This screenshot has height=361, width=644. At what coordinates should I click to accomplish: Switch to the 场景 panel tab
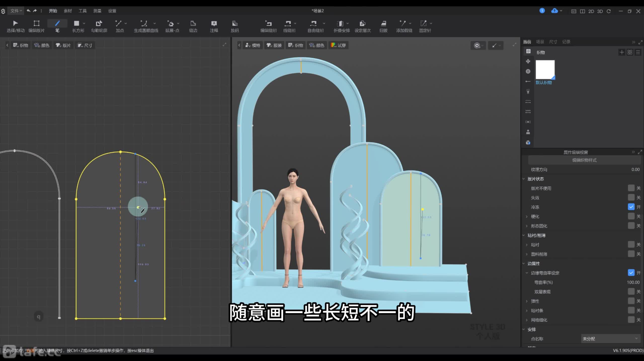point(540,42)
